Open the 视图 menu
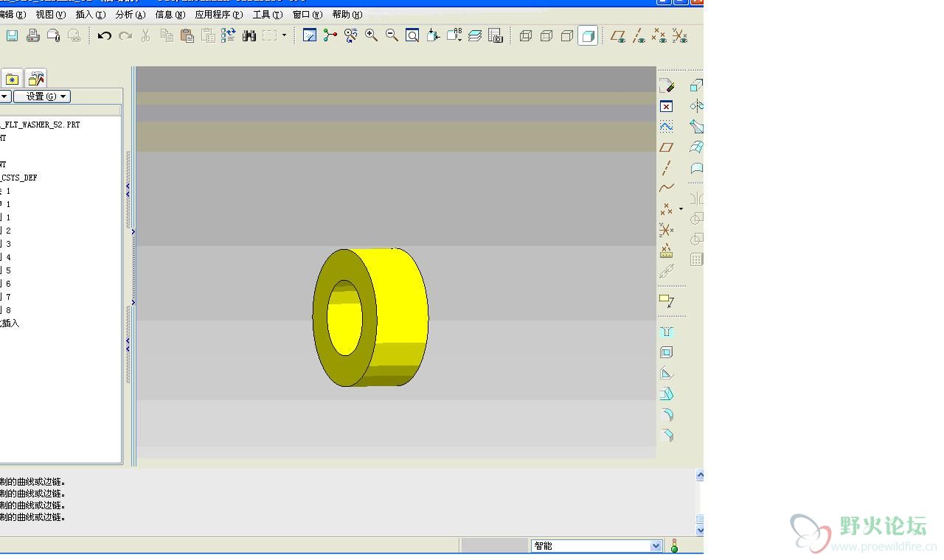944x560 pixels. 50,14
